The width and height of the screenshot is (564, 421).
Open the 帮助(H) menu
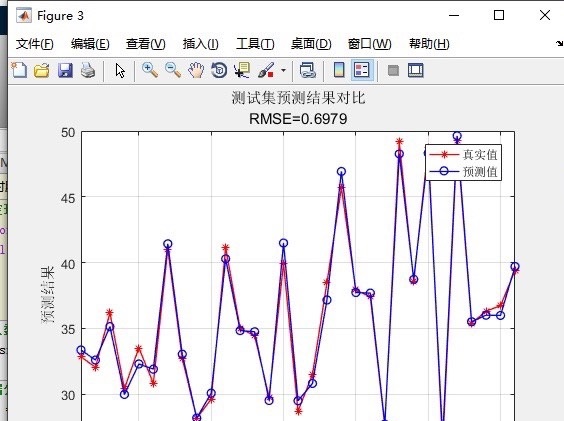pos(429,44)
